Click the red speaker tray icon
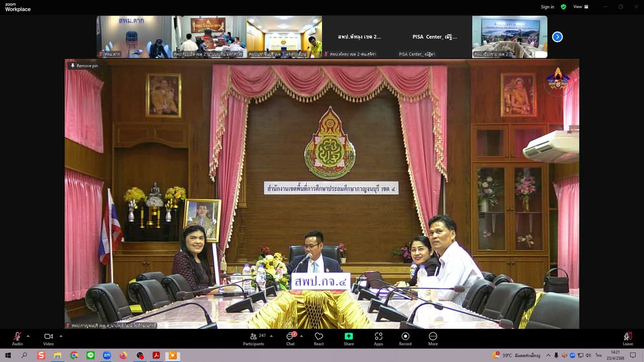The width and height of the screenshot is (644, 362). point(564,355)
